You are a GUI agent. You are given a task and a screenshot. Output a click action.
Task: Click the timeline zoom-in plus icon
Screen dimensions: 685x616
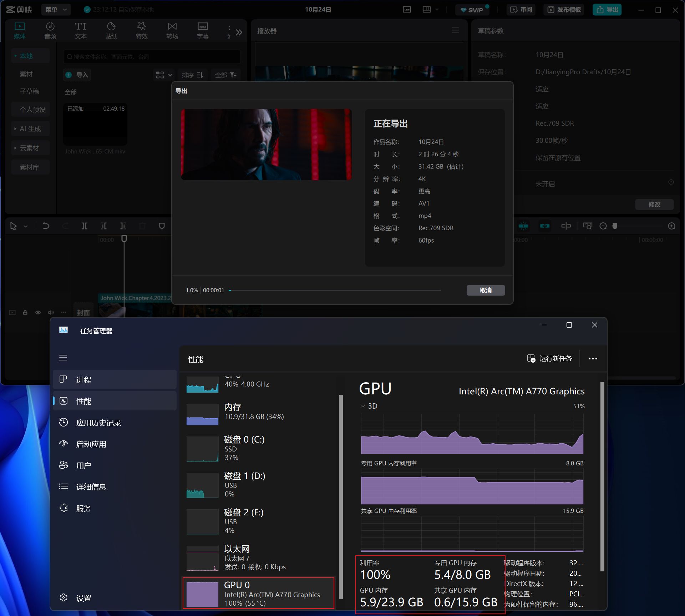point(671,226)
